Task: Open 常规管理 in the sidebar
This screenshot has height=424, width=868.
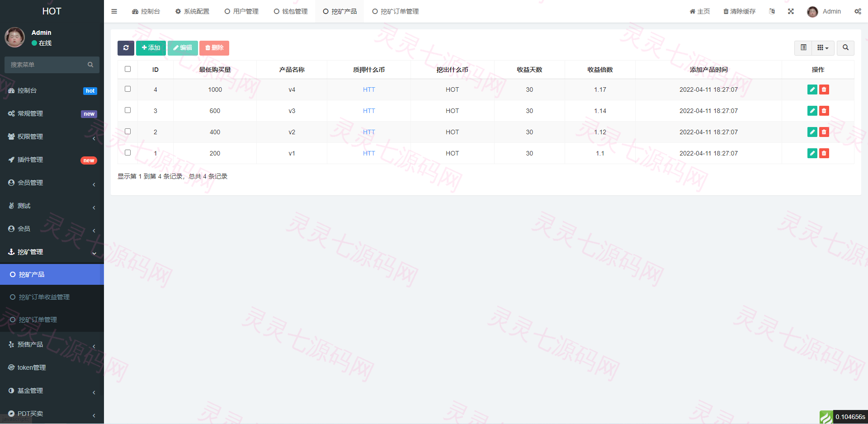Action: [x=52, y=113]
